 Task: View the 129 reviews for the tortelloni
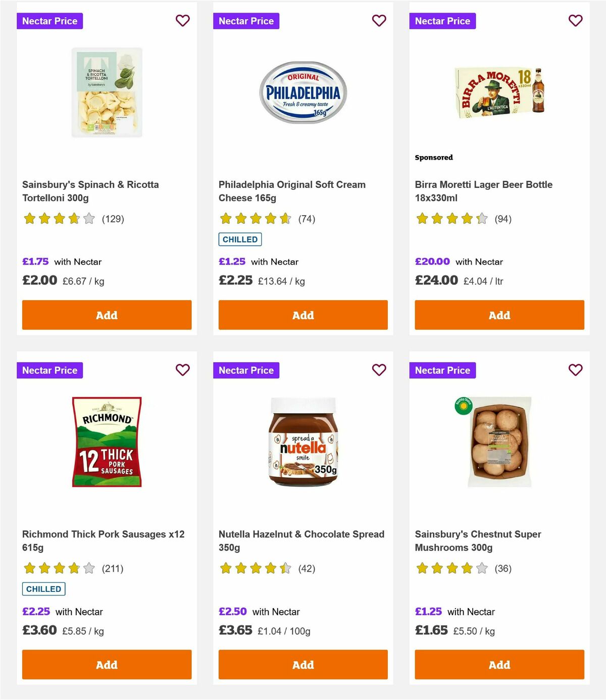[x=113, y=219]
